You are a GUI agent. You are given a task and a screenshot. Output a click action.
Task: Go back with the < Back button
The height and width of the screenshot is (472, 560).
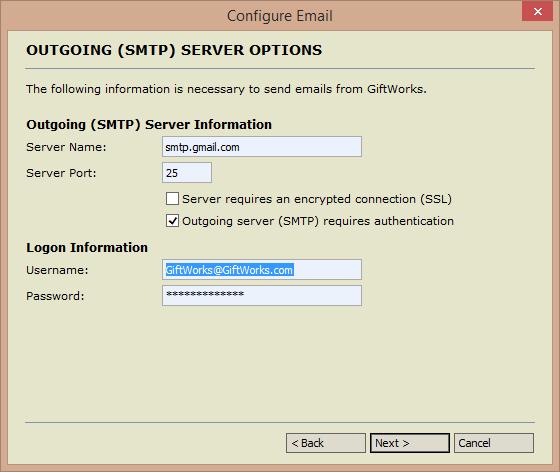point(326,443)
